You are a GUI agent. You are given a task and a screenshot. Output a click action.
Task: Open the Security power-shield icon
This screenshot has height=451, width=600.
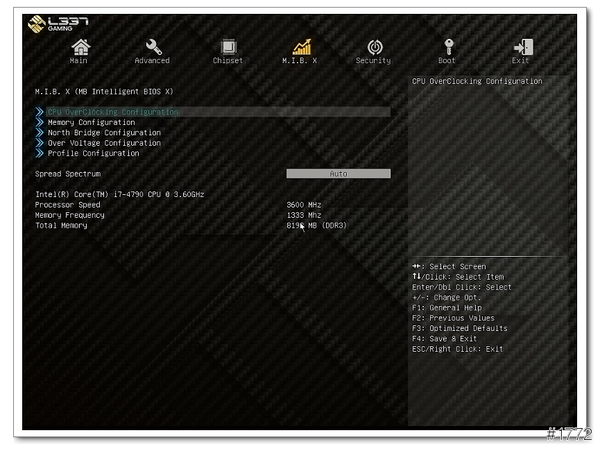click(x=375, y=47)
